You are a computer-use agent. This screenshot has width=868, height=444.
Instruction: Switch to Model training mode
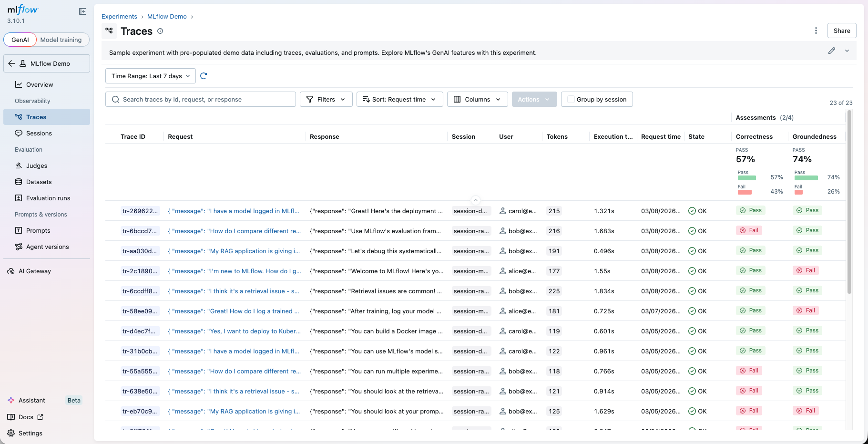coord(61,40)
